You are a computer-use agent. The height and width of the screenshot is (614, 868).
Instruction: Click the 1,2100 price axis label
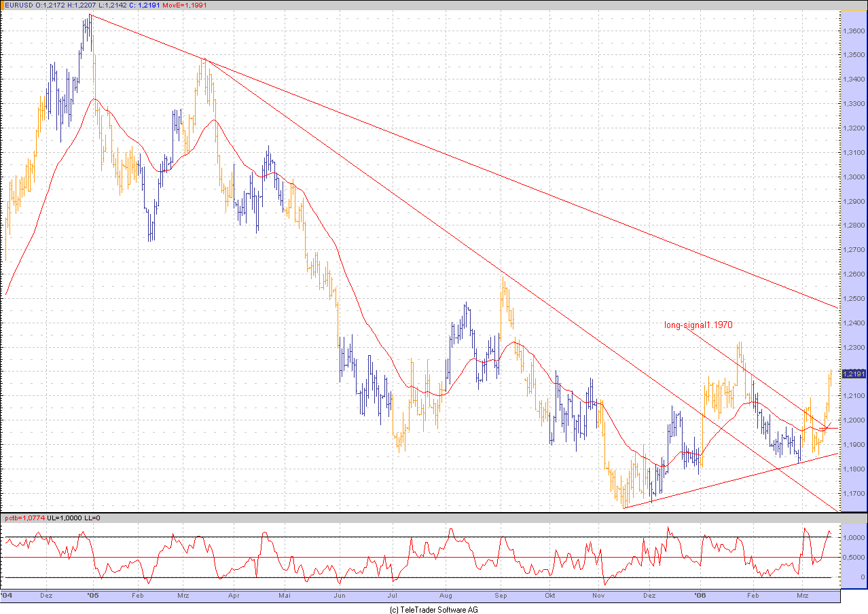[854, 396]
